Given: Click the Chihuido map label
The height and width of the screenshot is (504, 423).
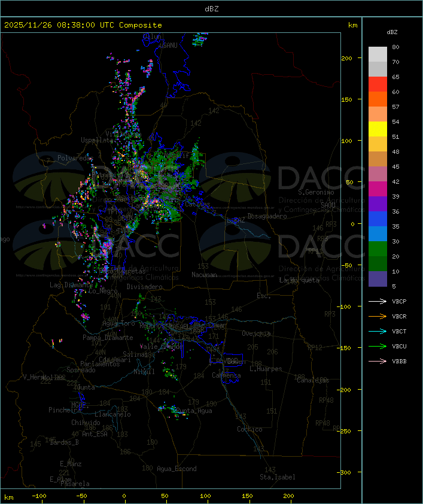Looking at the screenshot, I should [86, 423].
